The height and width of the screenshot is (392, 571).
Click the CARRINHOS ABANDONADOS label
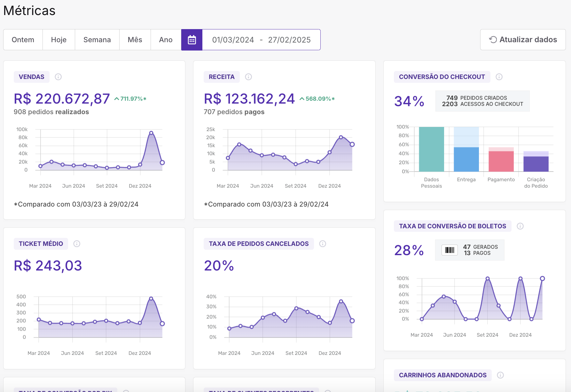[x=443, y=375]
